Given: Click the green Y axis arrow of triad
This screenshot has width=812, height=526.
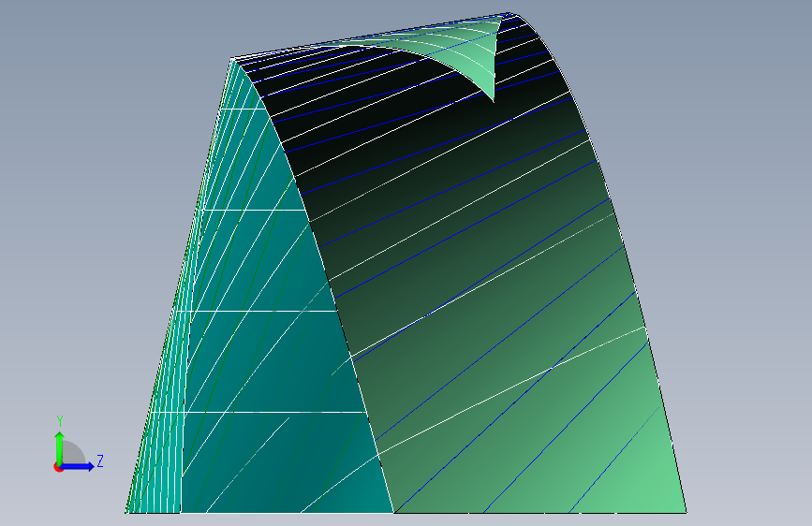Looking at the screenshot, I should coord(60,447).
